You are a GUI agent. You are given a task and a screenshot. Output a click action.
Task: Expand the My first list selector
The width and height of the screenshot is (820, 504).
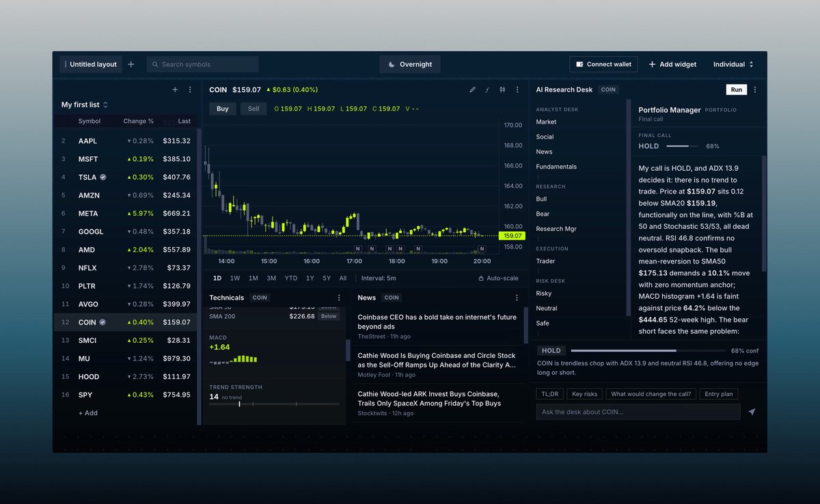(x=85, y=104)
